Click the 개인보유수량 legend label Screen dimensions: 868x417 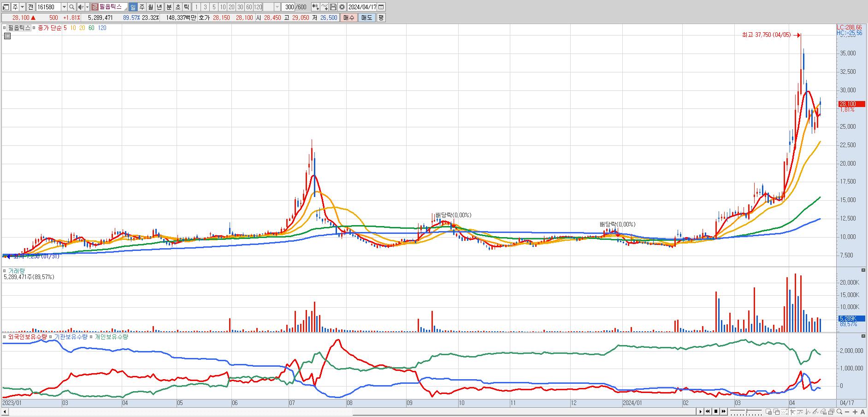point(112,337)
